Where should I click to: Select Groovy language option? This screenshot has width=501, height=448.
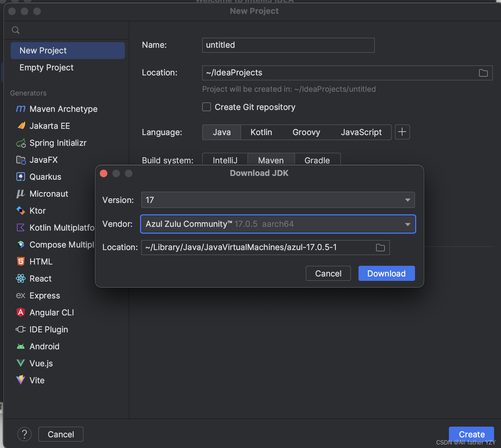306,132
